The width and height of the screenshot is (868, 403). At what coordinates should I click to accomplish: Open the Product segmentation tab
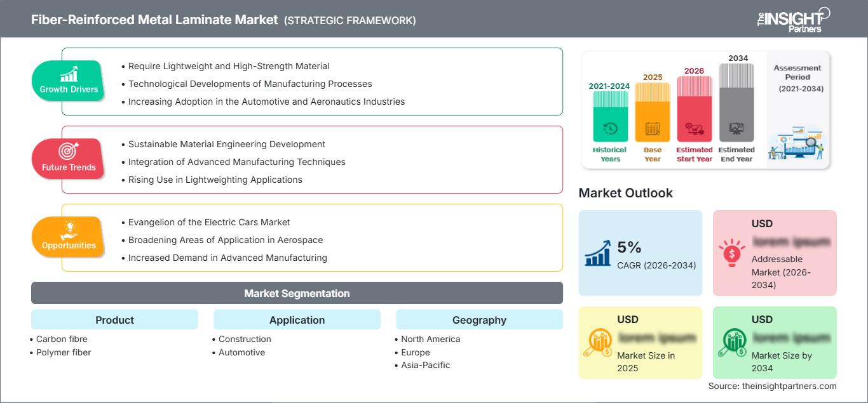click(114, 320)
